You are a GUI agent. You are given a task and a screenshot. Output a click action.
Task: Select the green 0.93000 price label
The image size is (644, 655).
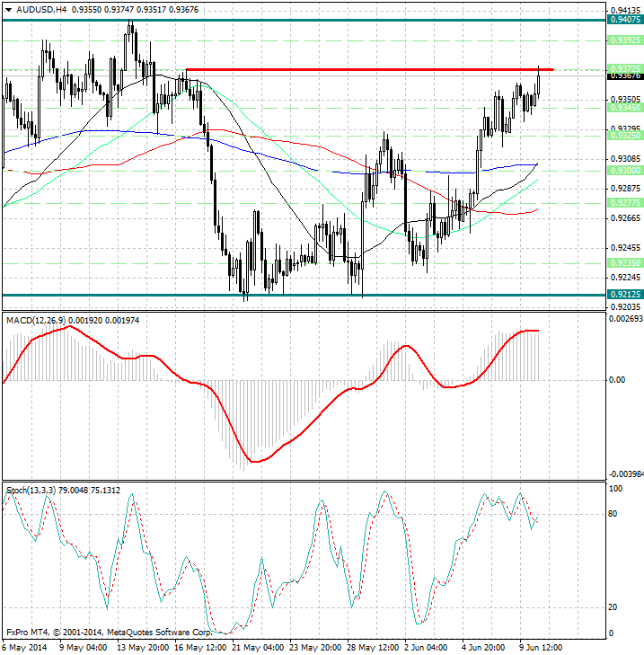coord(624,170)
